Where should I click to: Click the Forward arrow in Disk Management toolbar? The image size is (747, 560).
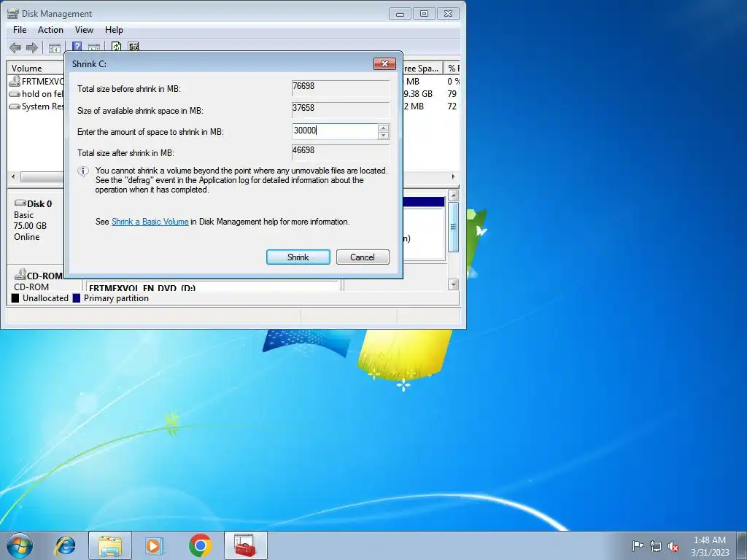(32, 47)
